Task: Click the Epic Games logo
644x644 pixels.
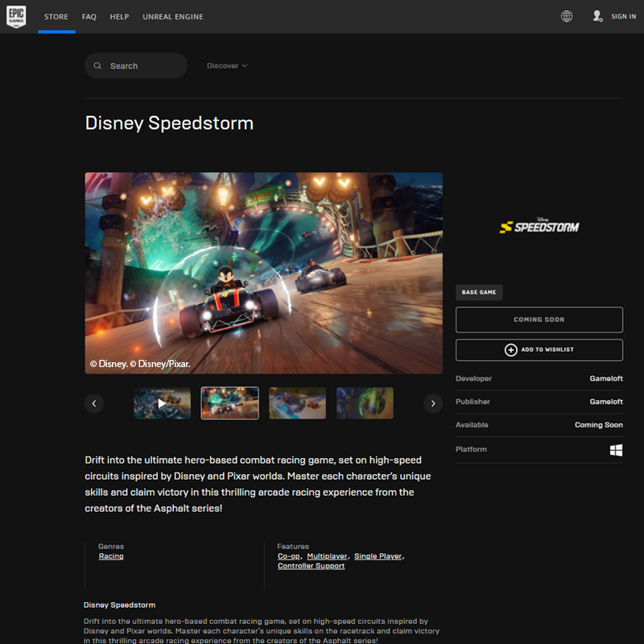Action: point(16,16)
